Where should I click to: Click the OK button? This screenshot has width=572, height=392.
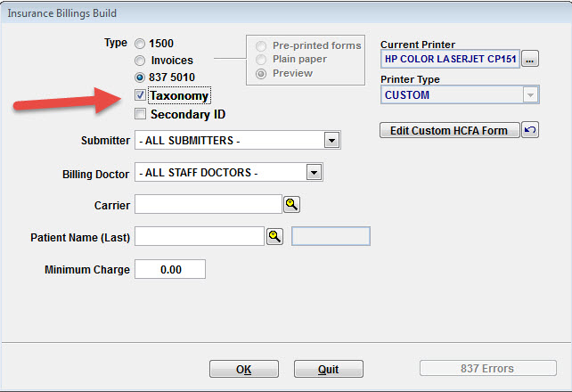[244, 369]
